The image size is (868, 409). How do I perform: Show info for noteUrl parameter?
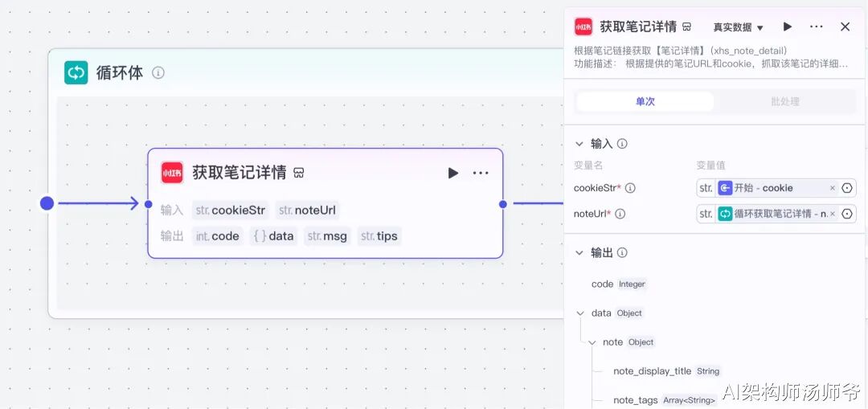pyautogui.click(x=620, y=214)
